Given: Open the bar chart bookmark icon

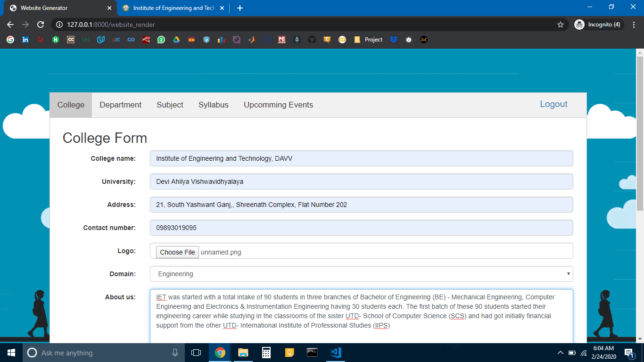Looking at the screenshot, I should (x=222, y=40).
